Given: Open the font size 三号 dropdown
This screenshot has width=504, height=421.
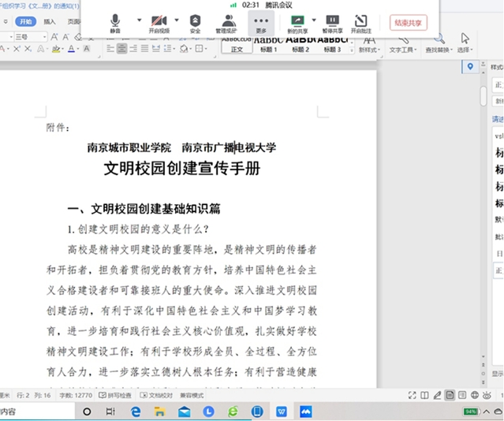Looking at the screenshot, I should 31,37.
